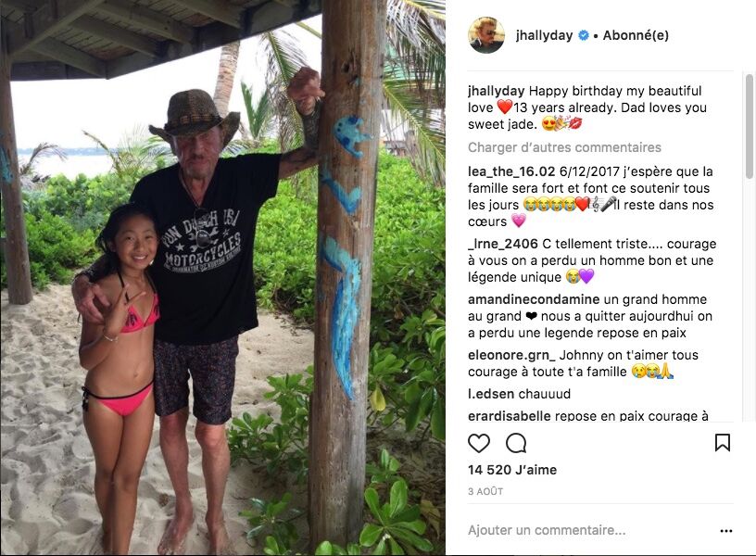The width and height of the screenshot is (756, 556).
Task: Save post with the bookmark icon
Action: tap(723, 443)
